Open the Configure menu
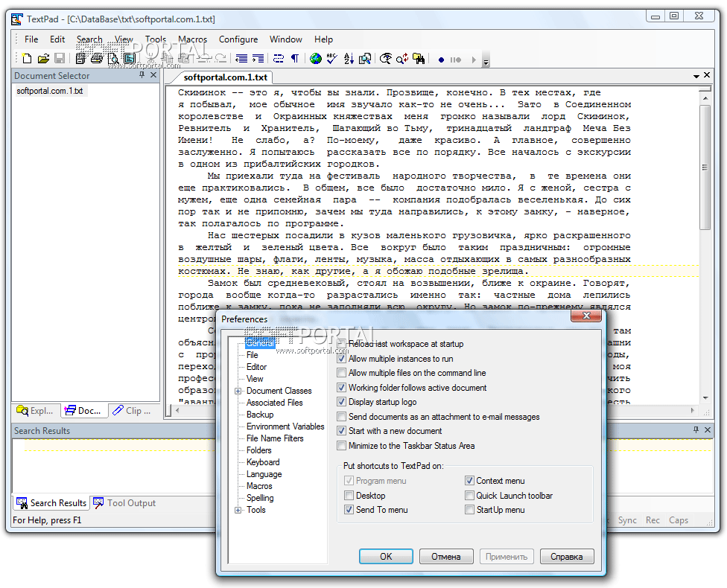 point(238,39)
